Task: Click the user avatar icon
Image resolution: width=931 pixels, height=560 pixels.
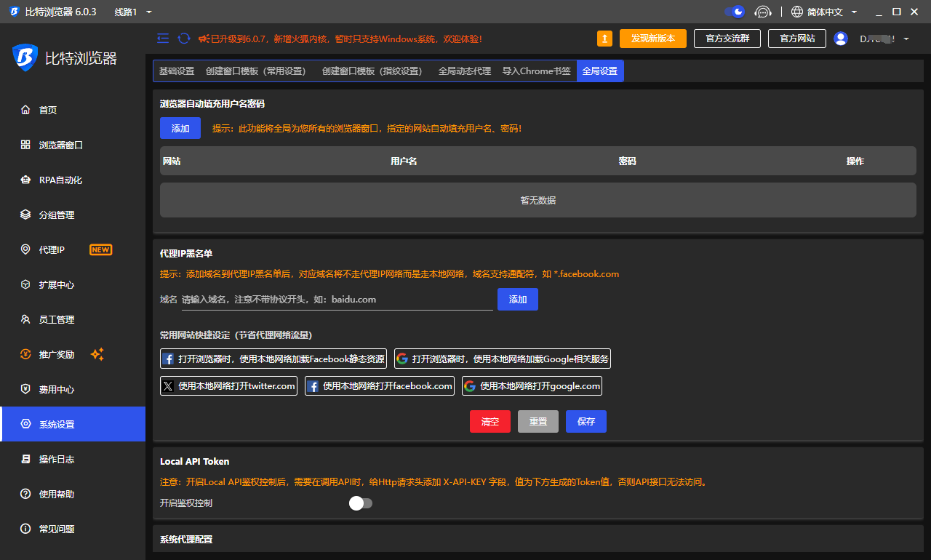Action: click(x=841, y=39)
